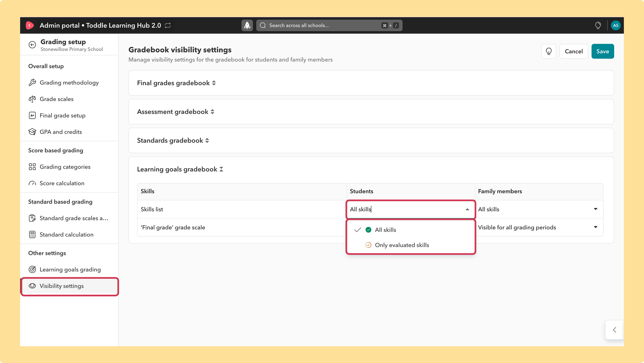This screenshot has height=363, width=644.
Task: Switch school using the swap arrows icon
Action: coord(168,25)
